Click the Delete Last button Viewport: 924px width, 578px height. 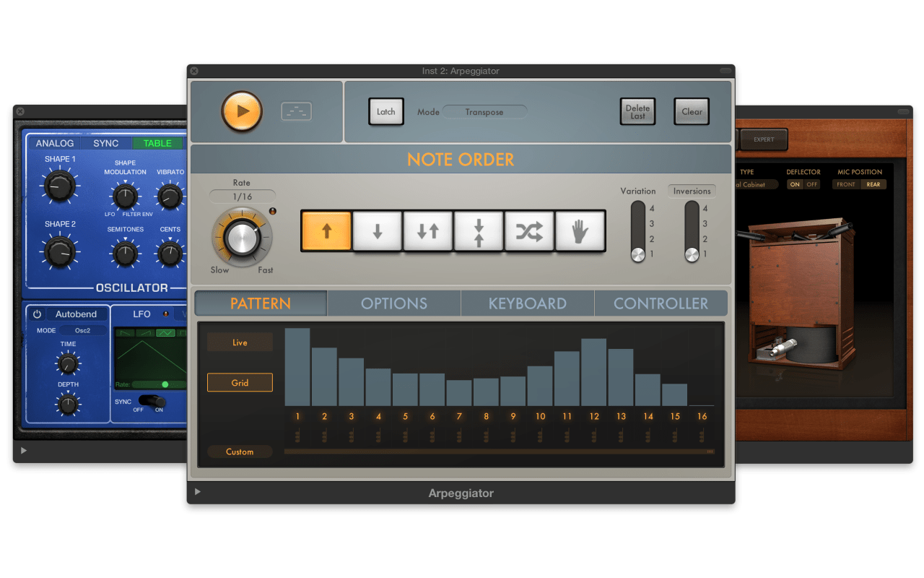click(x=637, y=111)
